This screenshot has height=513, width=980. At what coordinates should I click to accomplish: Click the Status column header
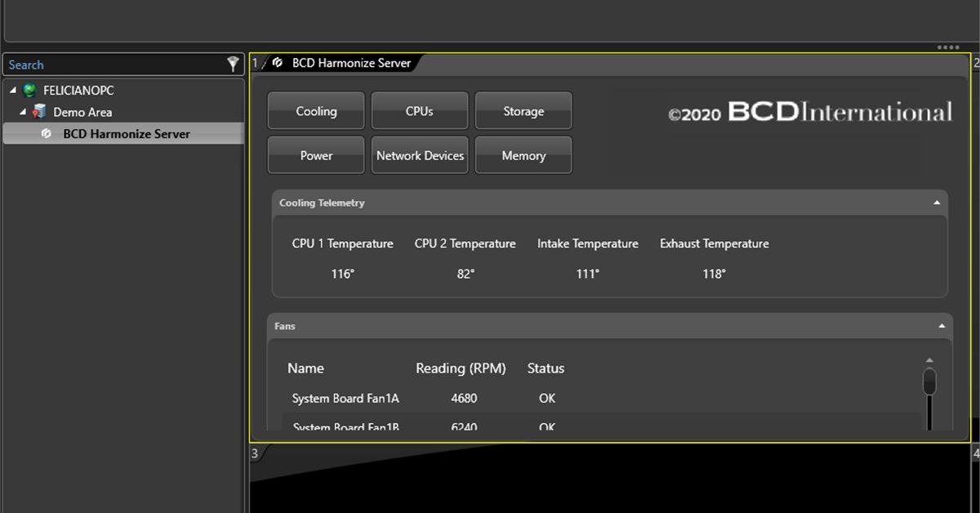click(x=546, y=368)
